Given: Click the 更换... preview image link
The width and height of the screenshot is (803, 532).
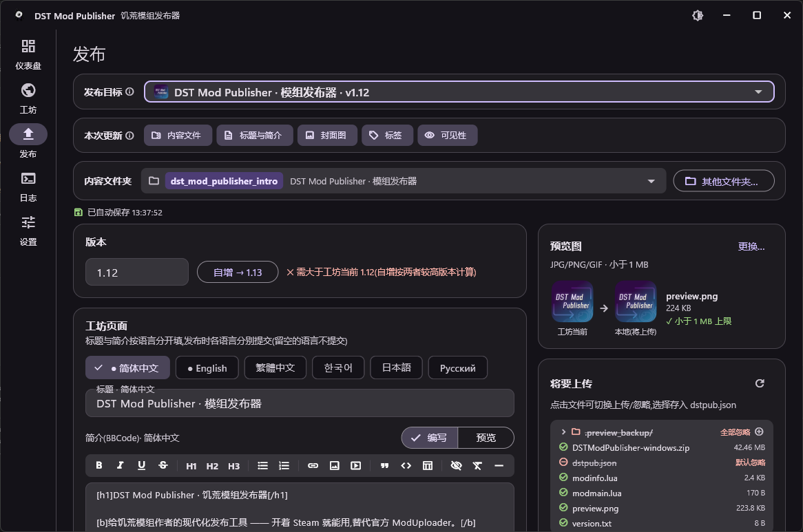Looking at the screenshot, I should click(x=751, y=246).
